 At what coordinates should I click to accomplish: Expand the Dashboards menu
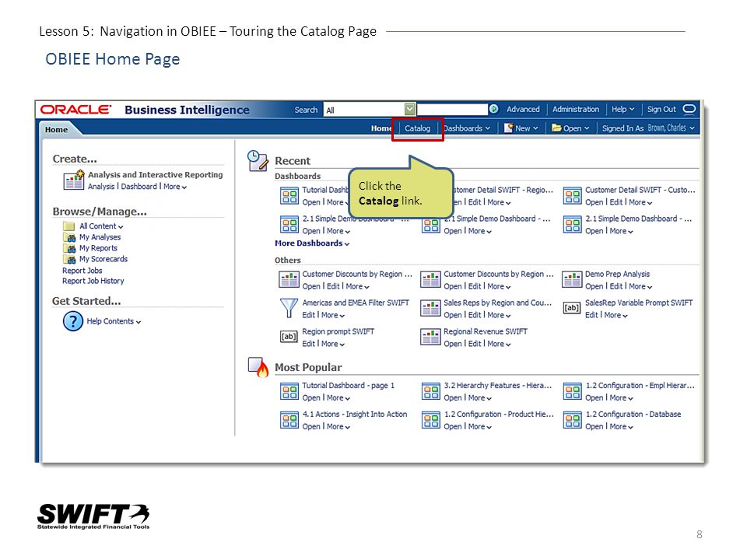(x=467, y=128)
